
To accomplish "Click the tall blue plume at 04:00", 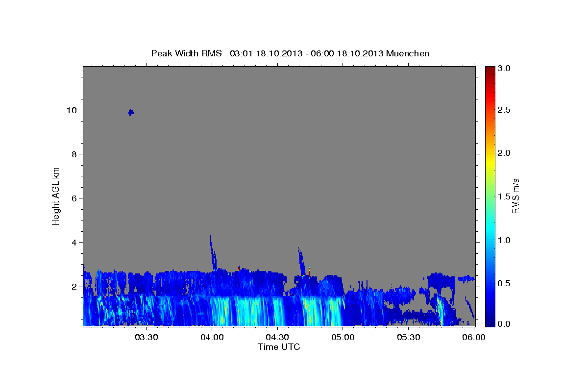I will 213,252.
